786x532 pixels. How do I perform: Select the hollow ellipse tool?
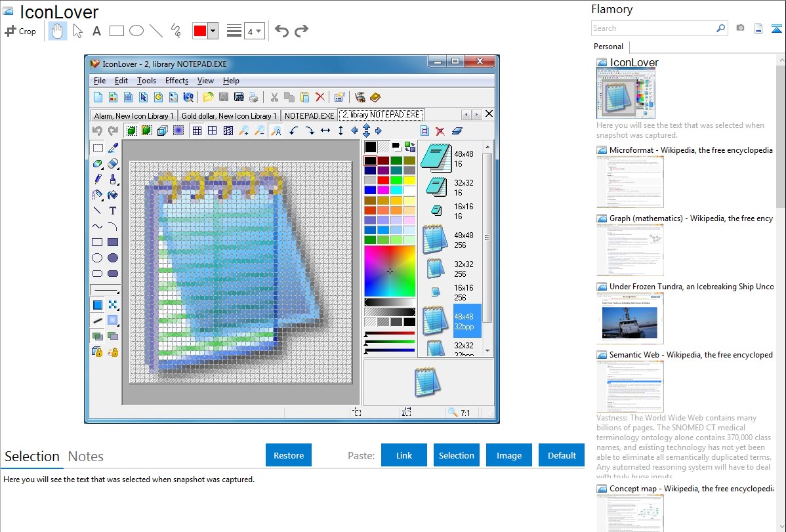click(x=97, y=258)
